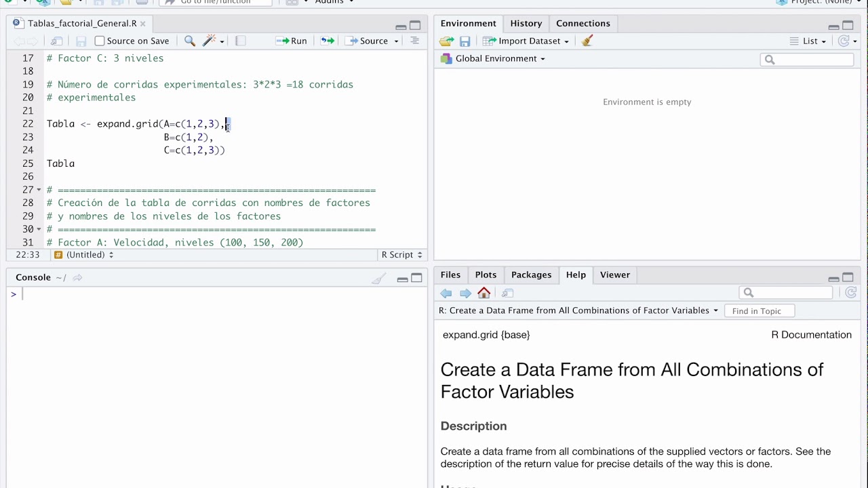Open the List view mode dropdown

[808, 41]
